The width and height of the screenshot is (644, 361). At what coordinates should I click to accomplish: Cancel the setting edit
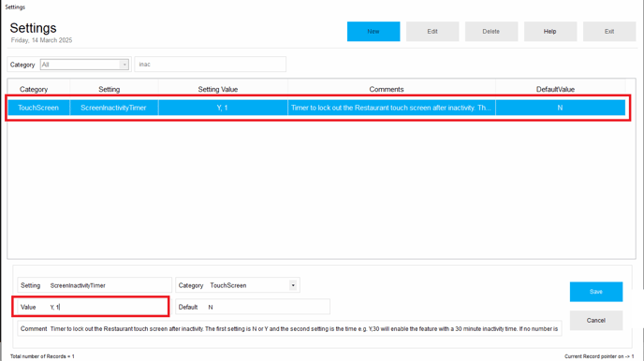[596, 321]
